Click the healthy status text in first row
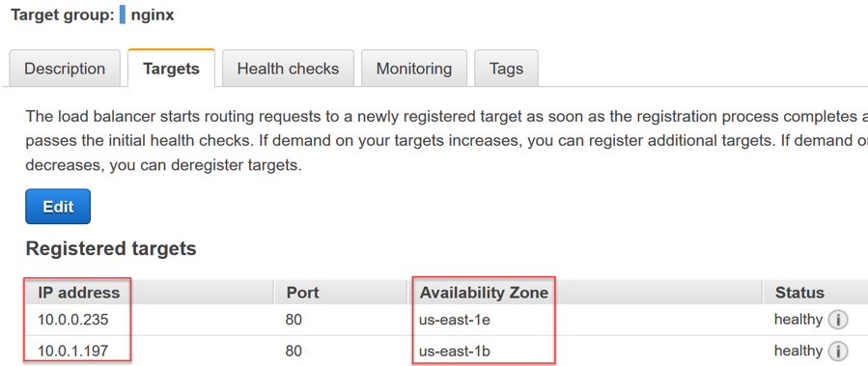Viewport: 868px width, 366px height. [798, 320]
